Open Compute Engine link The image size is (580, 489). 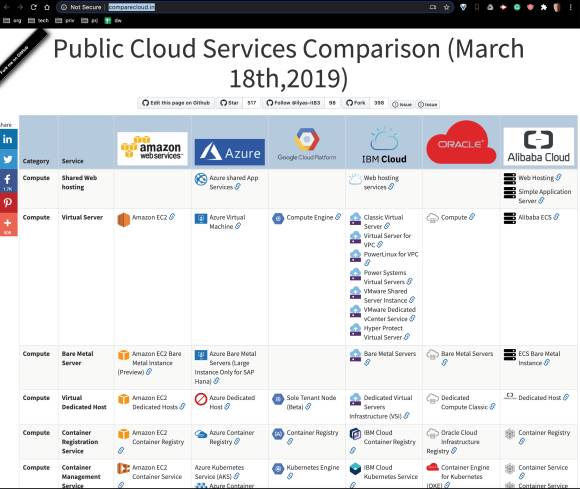(310, 217)
